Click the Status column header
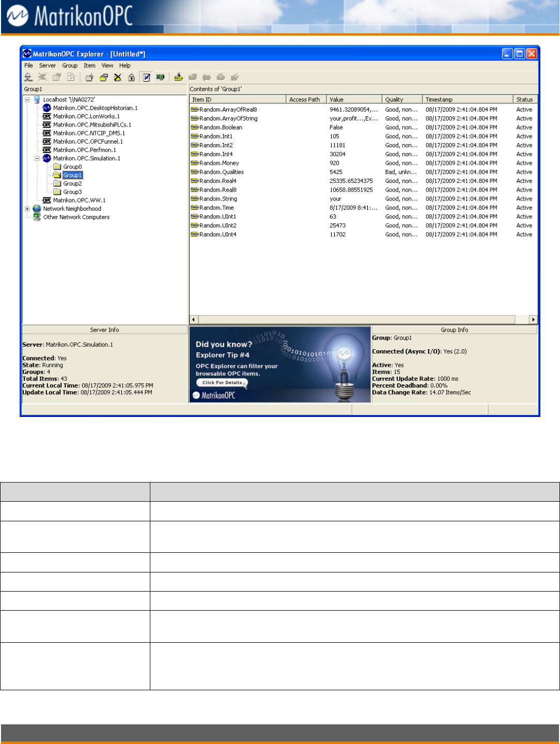This screenshot has height=744, width=560. click(525, 99)
